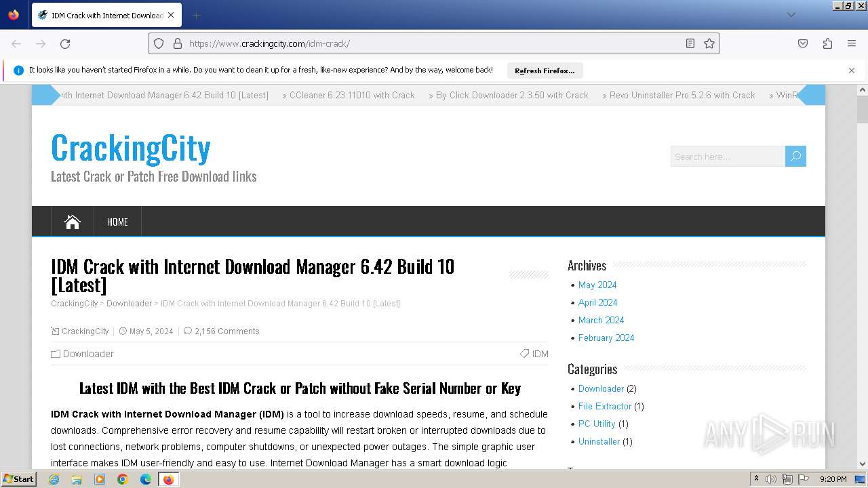Open the May 2024 archive
Image resolution: width=868 pixels, height=488 pixels.
[x=597, y=285]
